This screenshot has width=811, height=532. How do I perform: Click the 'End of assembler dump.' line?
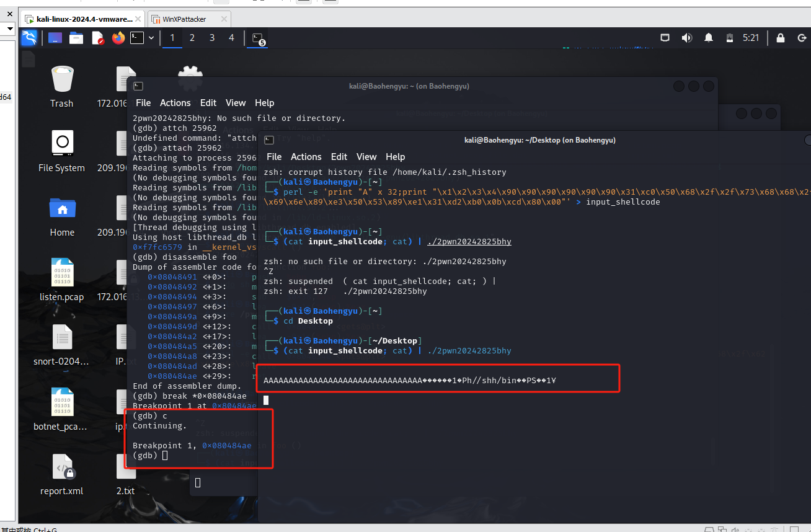coord(187,386)
